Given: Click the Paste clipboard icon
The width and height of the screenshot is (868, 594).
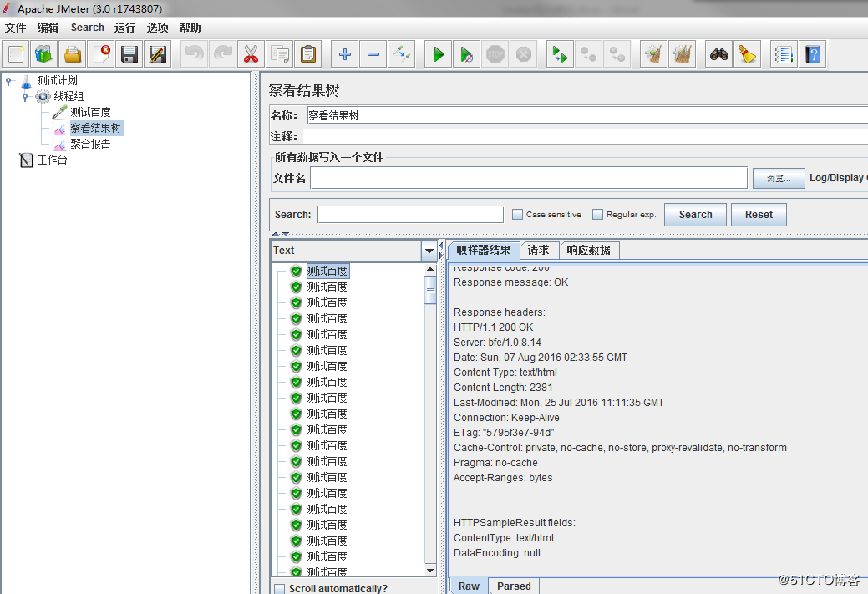Looking at the screenshot, I should tap(307, 54).
